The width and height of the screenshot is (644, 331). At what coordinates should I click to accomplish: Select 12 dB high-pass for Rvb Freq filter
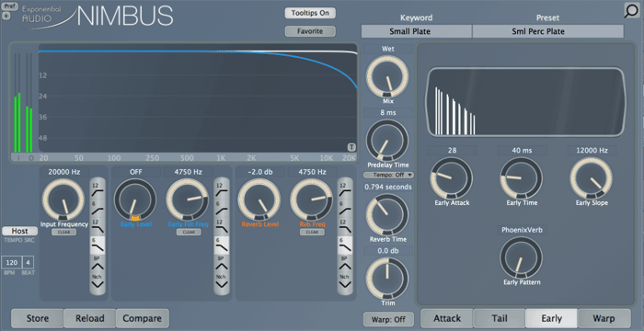[345, 188]
